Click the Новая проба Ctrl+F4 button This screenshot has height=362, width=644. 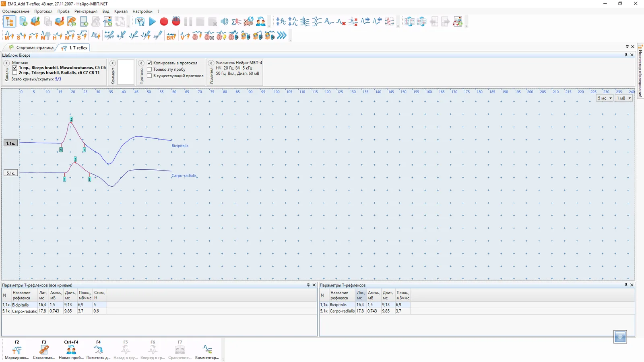click(71, 350)
